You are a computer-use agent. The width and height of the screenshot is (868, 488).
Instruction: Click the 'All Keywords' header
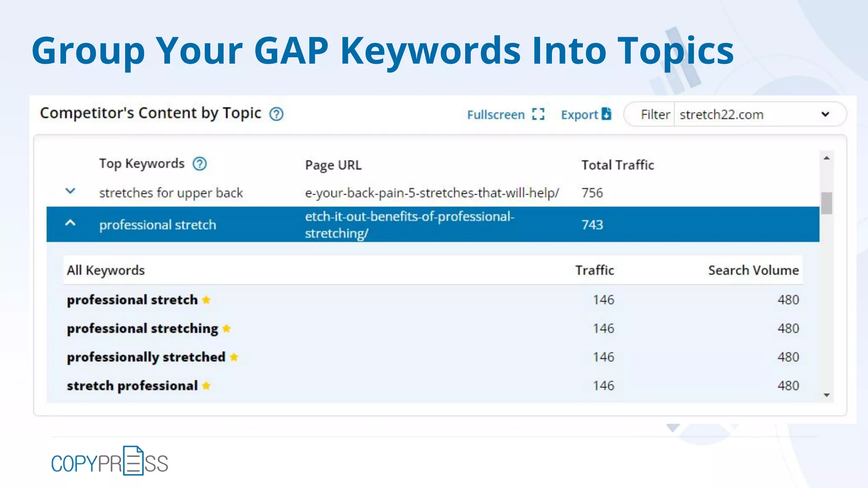pyautogui.click(x=106, y=270)
